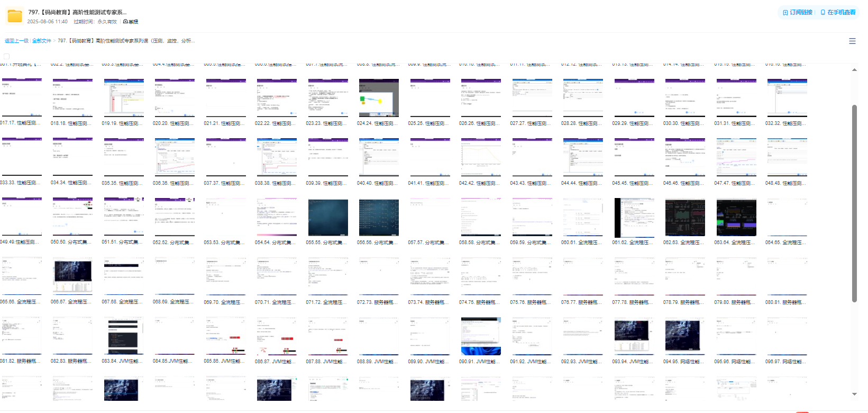Open the 090.91 JVM性能 thumbnail

[481, 337]
